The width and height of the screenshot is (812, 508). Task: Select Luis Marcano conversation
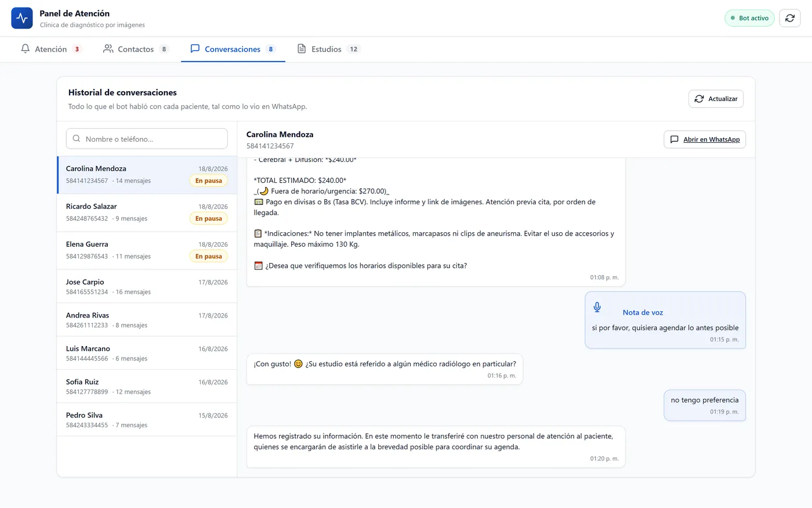(147, 353)
